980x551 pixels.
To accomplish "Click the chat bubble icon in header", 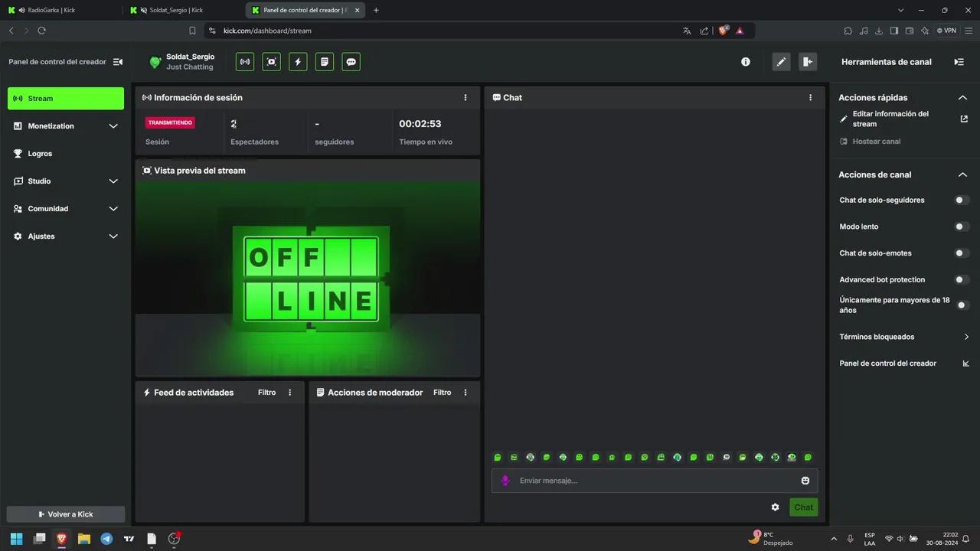I will pyautogui.click(x=351, y=62).
